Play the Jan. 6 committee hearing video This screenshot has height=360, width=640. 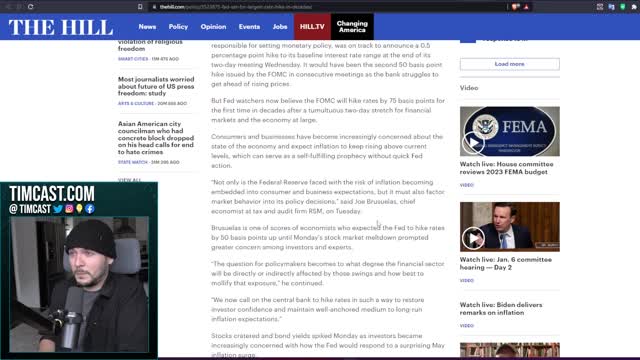coord(473,238)
